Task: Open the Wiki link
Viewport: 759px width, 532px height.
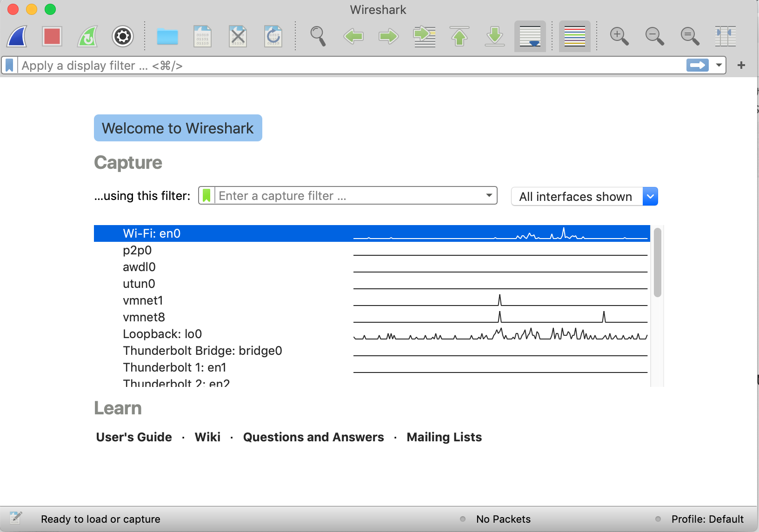Action: 207,437
